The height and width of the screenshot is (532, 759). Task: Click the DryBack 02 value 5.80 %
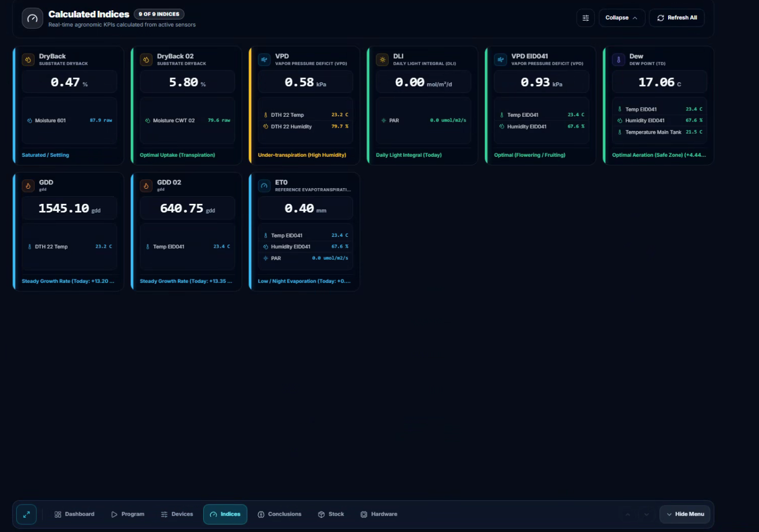click(187, 82)
